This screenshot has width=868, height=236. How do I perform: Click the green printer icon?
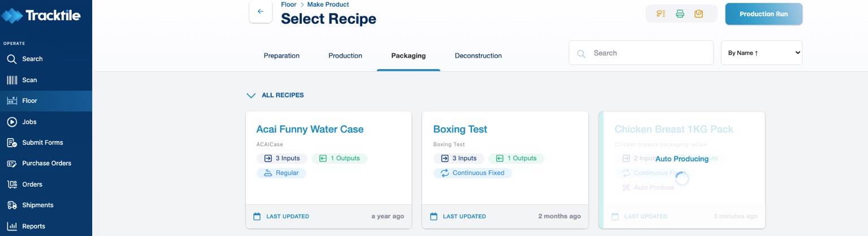pos(680,14)
